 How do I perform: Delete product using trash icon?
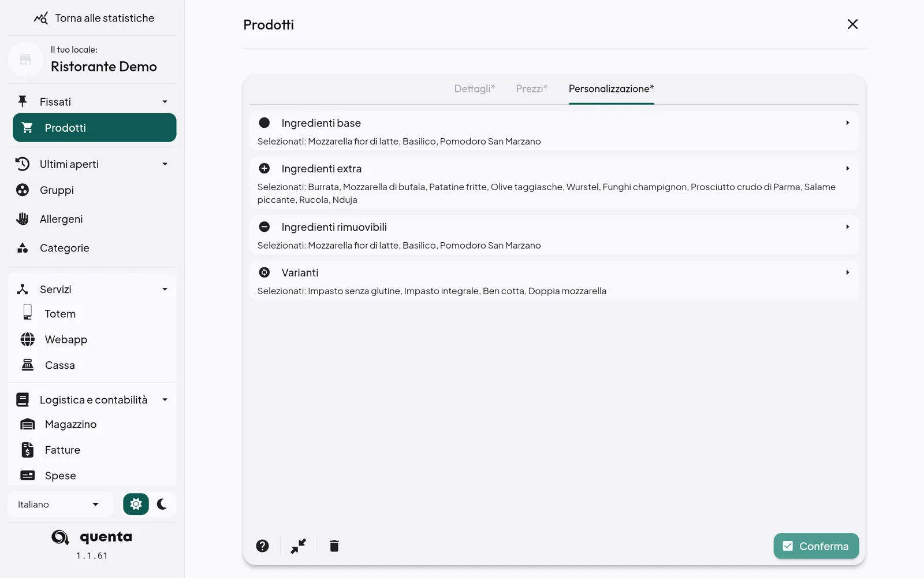(x=334, y=546)
